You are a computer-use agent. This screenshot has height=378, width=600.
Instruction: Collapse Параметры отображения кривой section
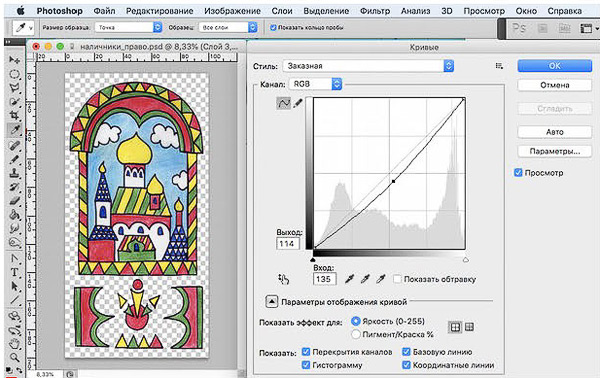pyautogui.click(x=271, y=302)
